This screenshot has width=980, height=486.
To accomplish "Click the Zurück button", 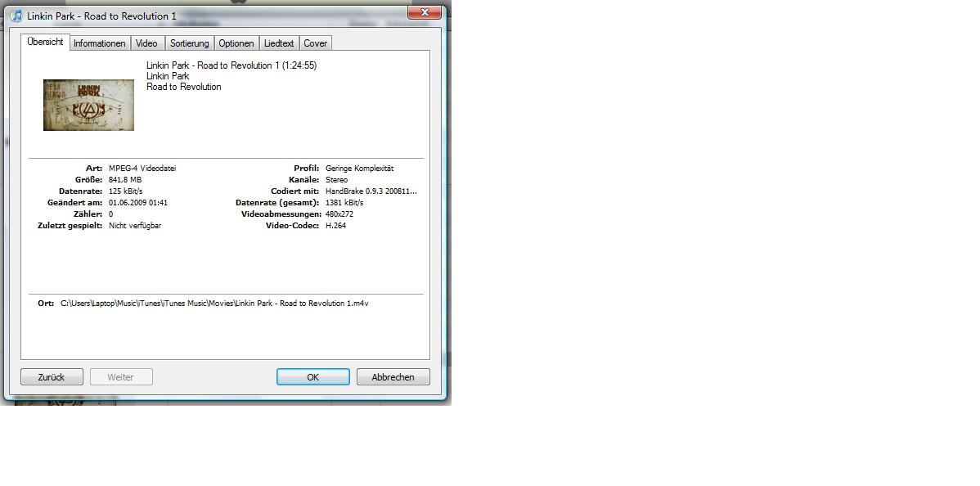I will click(x=52, y=377).
